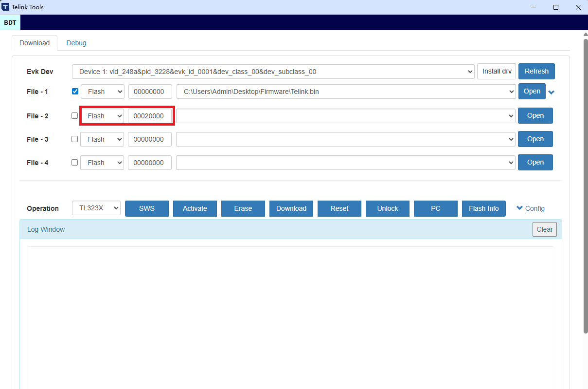The image size is (588, 389).
Task: Clear the Log Window
Action: tap(544, 229)
